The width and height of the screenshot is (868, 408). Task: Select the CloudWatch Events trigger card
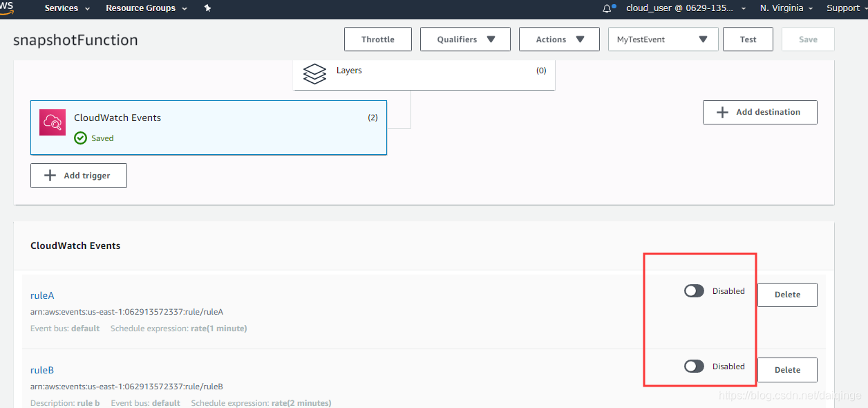[209, 128]
